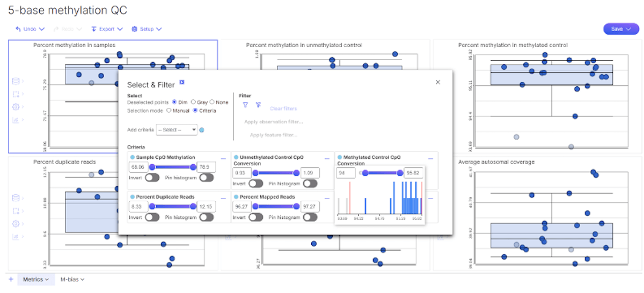The height and width of the screenshot is (293, 644).
Task: Click the minimum value field of Unmethylated Control CpG Conversion
Action: [242, 173]
